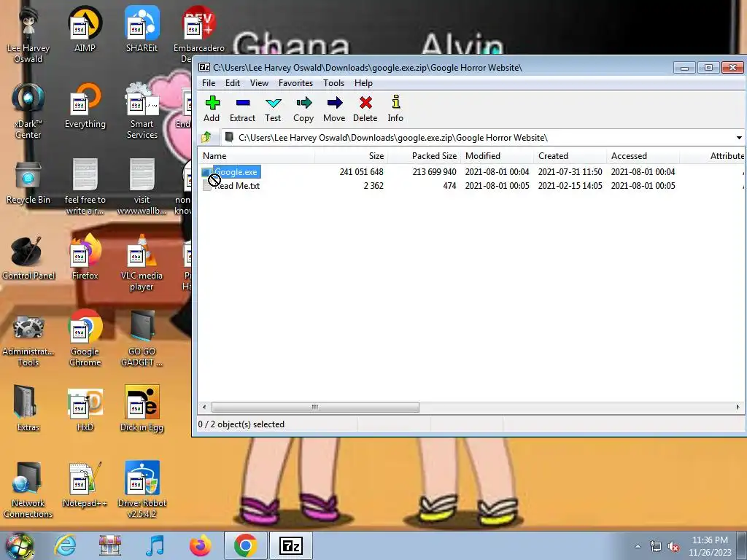Open the View menu

coord(259,83)
